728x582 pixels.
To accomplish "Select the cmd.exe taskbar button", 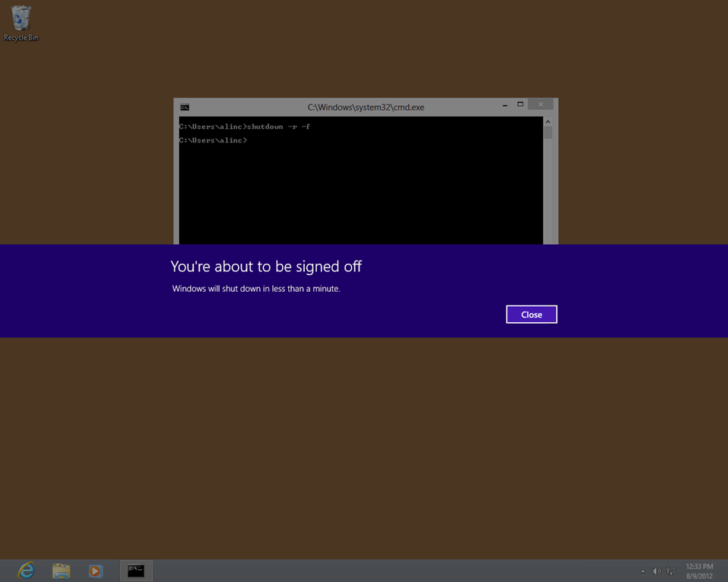I will coord(136,571).
